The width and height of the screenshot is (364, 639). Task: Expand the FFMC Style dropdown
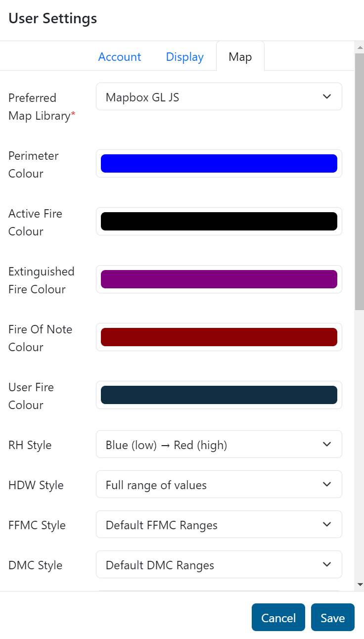tap(219, 525)
